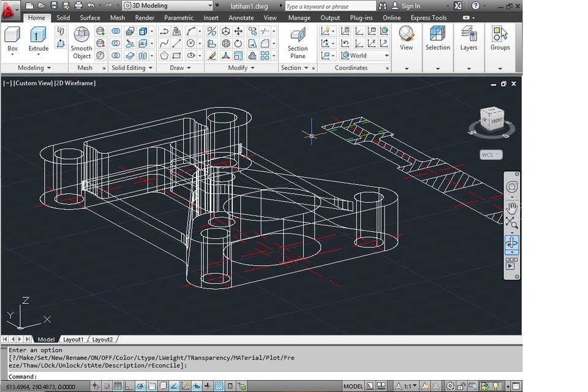Select the Pan hand tool in navigation bar
The image size is (588, 392).
pyautogui.click(x=511, y=208)
